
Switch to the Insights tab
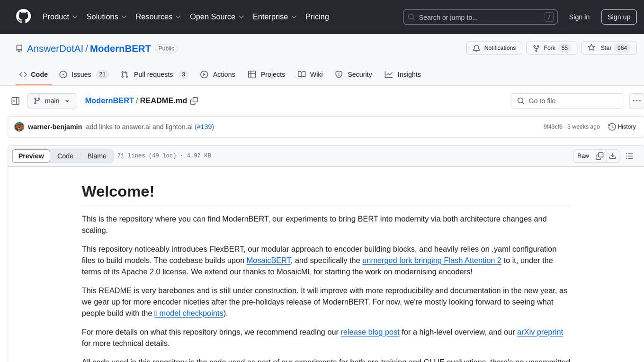[x=403, y=74]
